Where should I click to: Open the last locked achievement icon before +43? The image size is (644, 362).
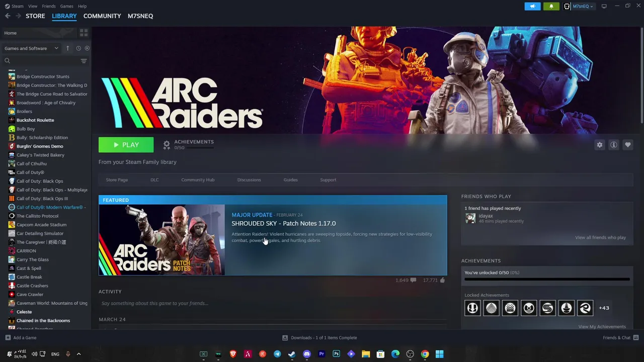coord(585,308)
